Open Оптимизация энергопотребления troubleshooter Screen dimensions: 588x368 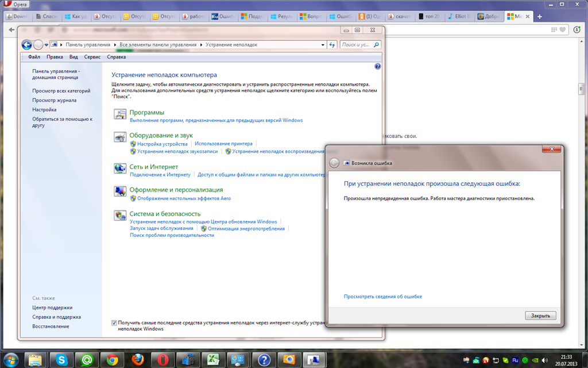pos(246,228)
